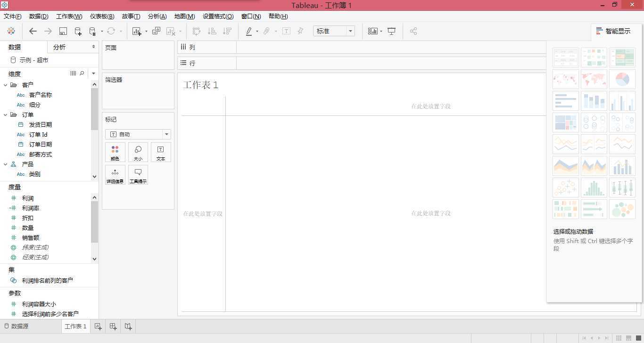
Task: Open the 工作表 menu
Action: coord(69,16)
